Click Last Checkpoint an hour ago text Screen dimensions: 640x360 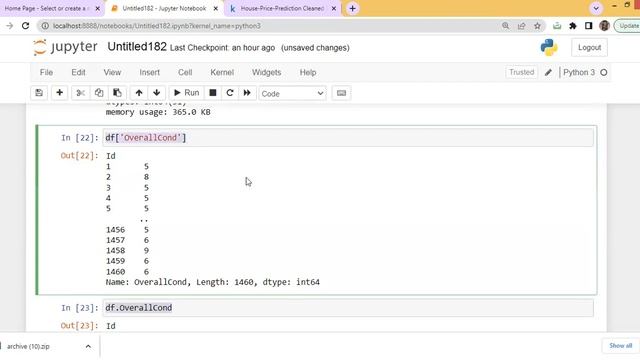(222, 48)
